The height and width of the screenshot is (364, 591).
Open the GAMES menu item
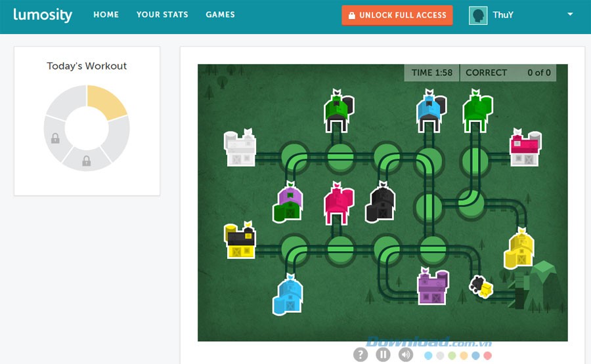pyautogui.click(x=220, y=14)
